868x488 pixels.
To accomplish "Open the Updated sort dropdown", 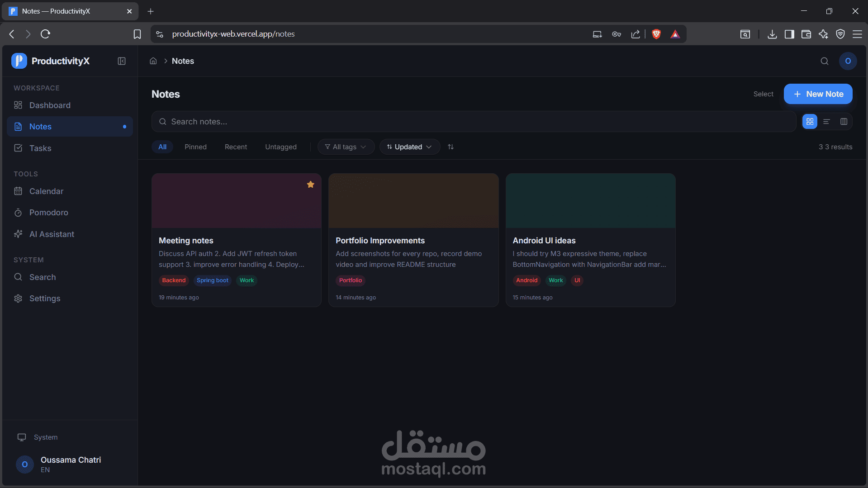I will tap(409, 147).
